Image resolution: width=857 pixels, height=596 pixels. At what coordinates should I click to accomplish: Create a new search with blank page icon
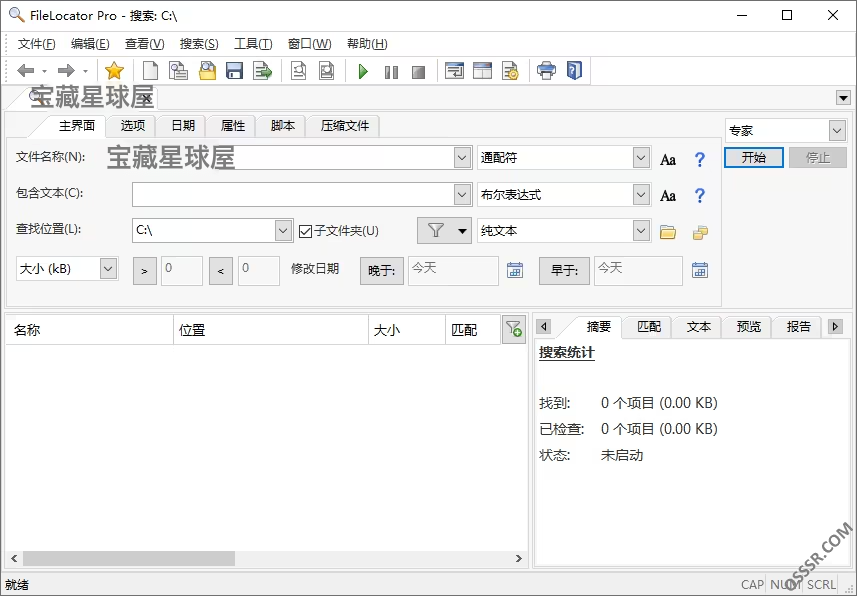pyautogui.click(x=150, y=71)
